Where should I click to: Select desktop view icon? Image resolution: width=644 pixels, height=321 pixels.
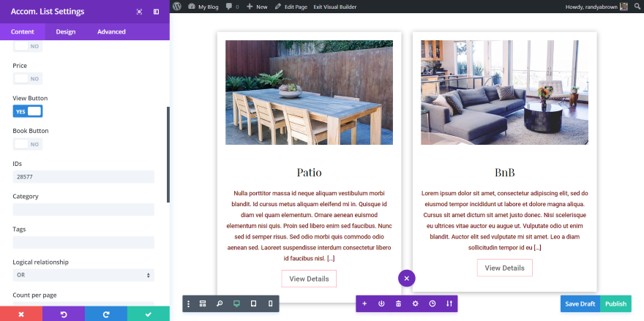pyautogui.click(x=236, y=303)
